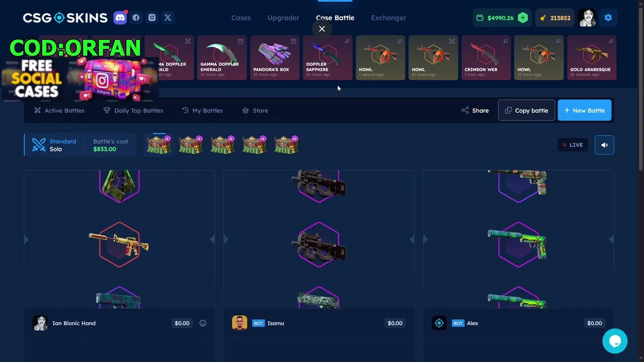Open the Howl drop from 12 hours ago
Screen dimensions: 644x362
tap(539, 58)
